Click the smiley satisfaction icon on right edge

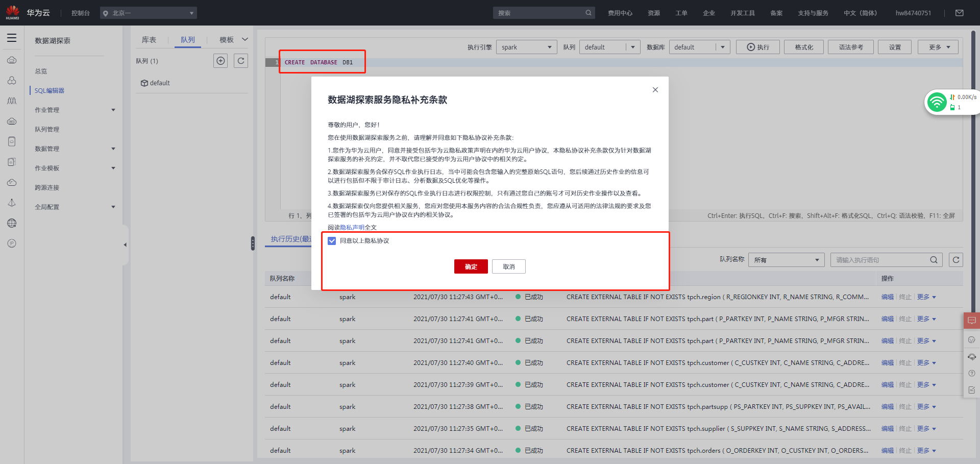tap(972, 340)
